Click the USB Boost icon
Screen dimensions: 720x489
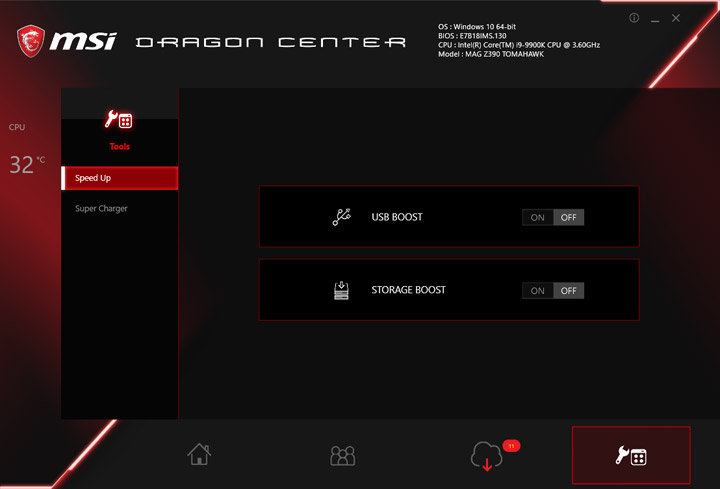341,217
